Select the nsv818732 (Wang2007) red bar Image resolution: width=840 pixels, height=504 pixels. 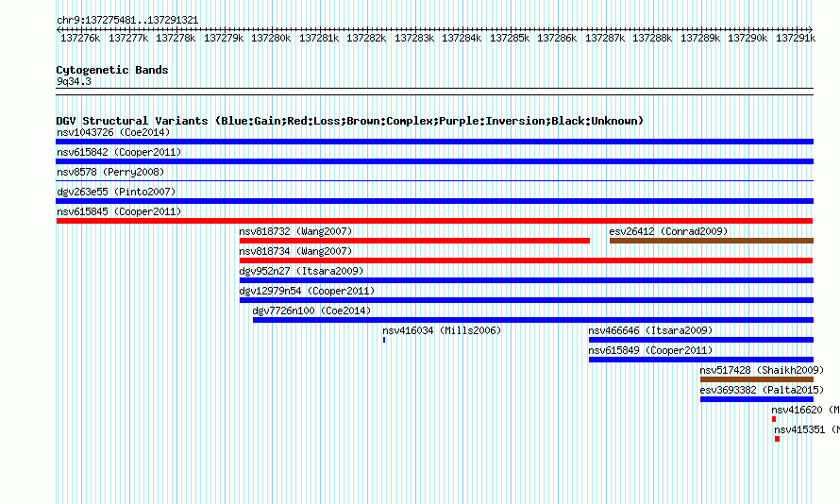(x=414, y=241)
